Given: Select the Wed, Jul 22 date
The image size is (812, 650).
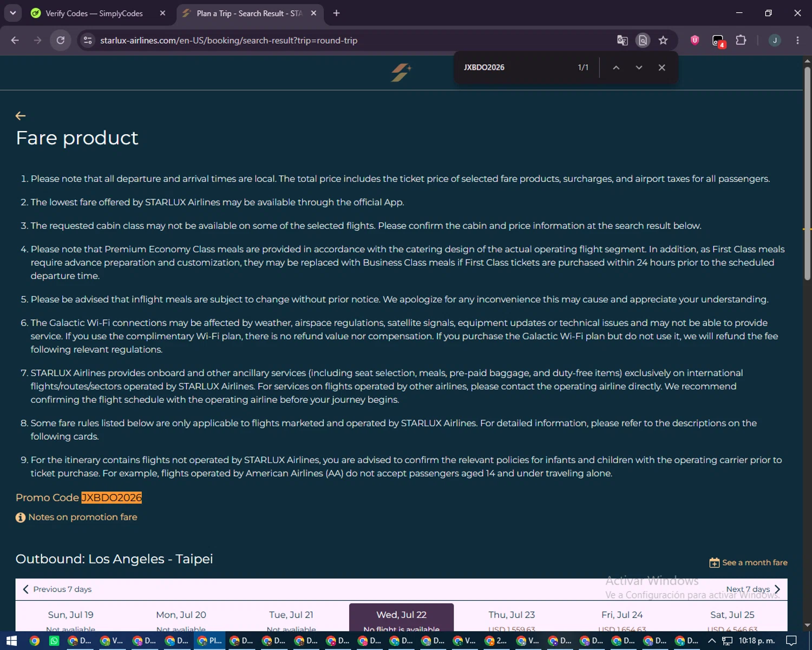Looking at the screenshot, I should click(x=402, y=618).
